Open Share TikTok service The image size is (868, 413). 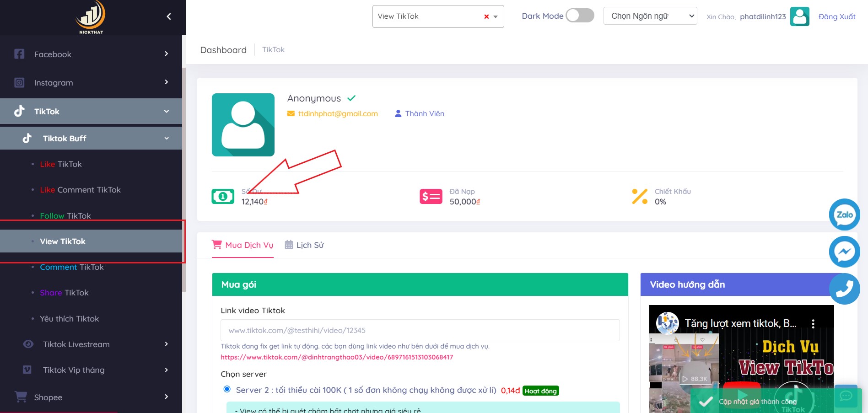pyautogui.click(x=64, y=293)
